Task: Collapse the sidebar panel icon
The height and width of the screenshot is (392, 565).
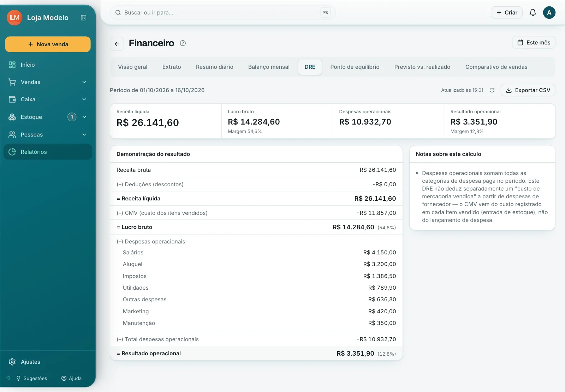Action: point(84,18)
